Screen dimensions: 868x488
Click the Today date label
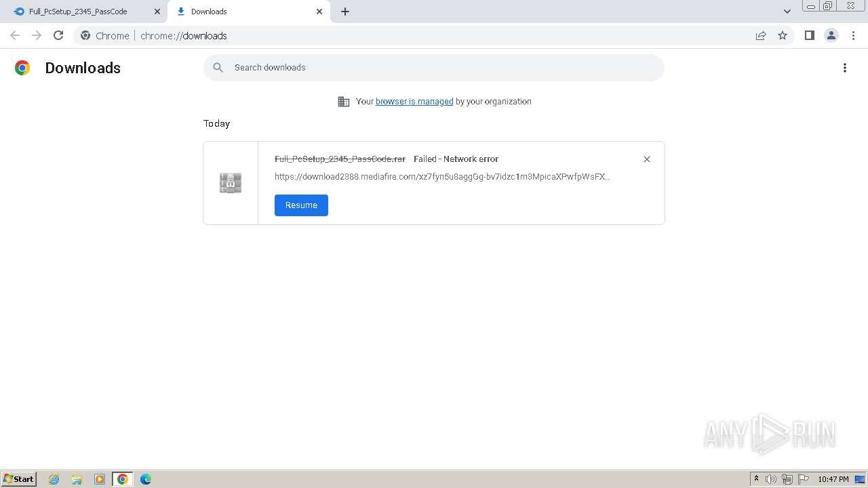pos(217,123)
